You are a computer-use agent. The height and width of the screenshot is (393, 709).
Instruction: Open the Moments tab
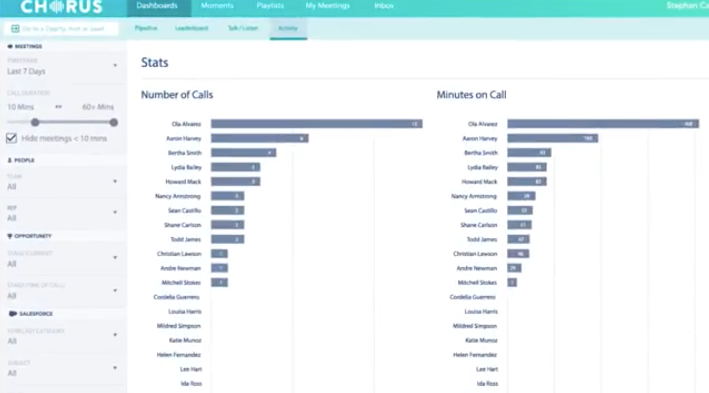(x=217, y=6)
